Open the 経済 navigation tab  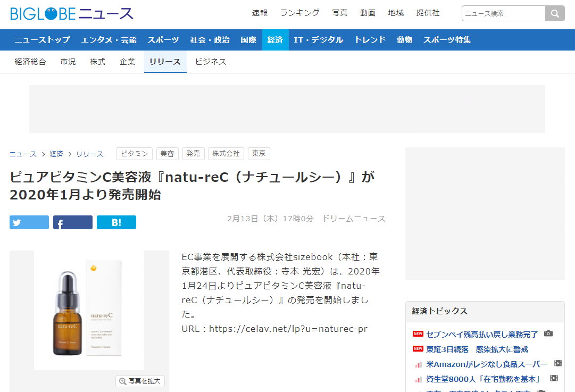(275, 40)
